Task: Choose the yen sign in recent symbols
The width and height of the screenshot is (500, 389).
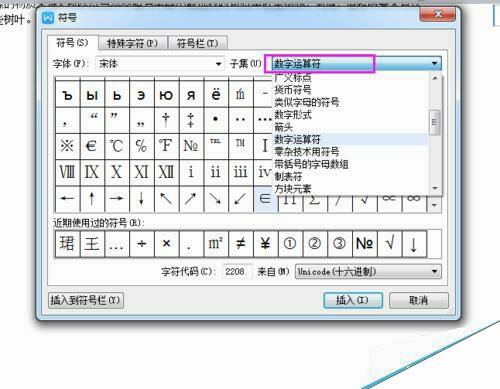Action: tap(265, 244)
